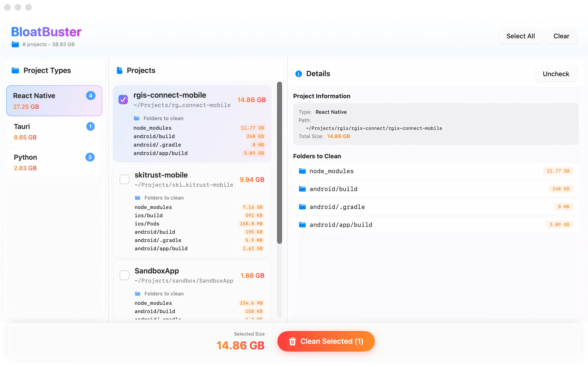This screenshot has width=588, height=367.
Task: Click the folder icon beside the 8 projects count
Action: point(15,44)
